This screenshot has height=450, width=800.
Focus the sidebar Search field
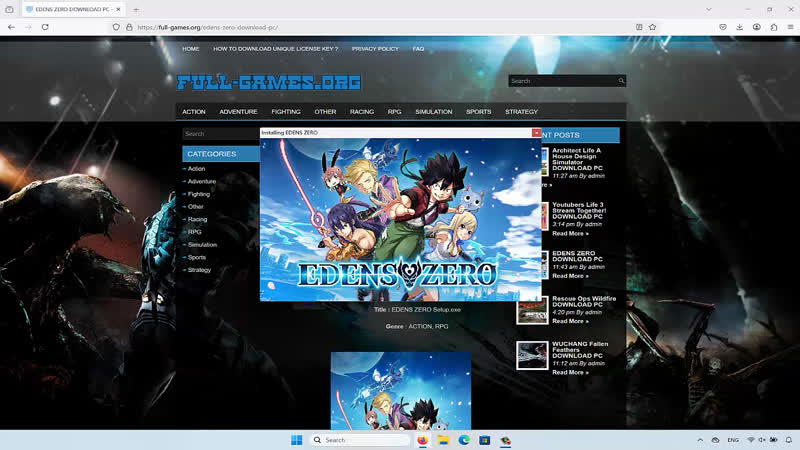tap(221, 134)
